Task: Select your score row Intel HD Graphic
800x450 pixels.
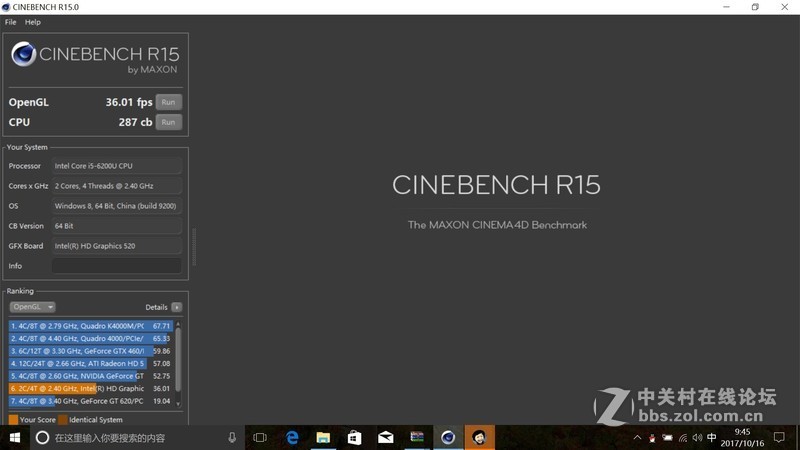Action: tap(90, 388)
